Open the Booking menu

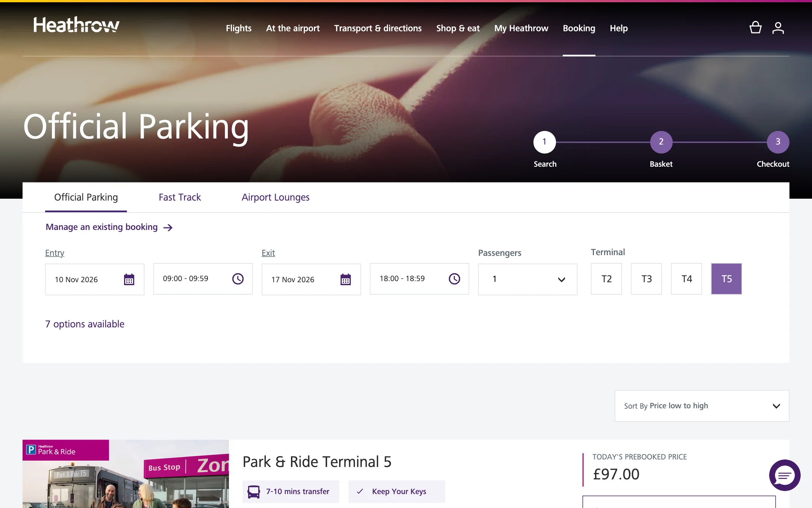coord(579,28)
